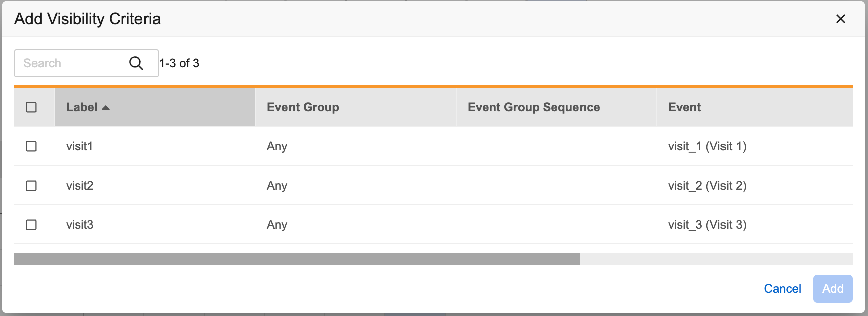Click the visit3 row label
This screenshot has height=316, width=868.
tap(80, 225)
